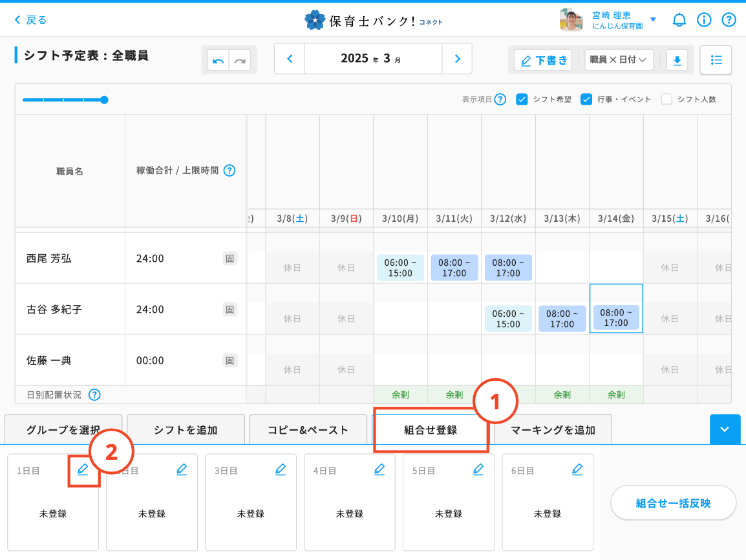Click the undo arrow icon
This screenshot has width=746, height=560.
[x=218, y=60]
